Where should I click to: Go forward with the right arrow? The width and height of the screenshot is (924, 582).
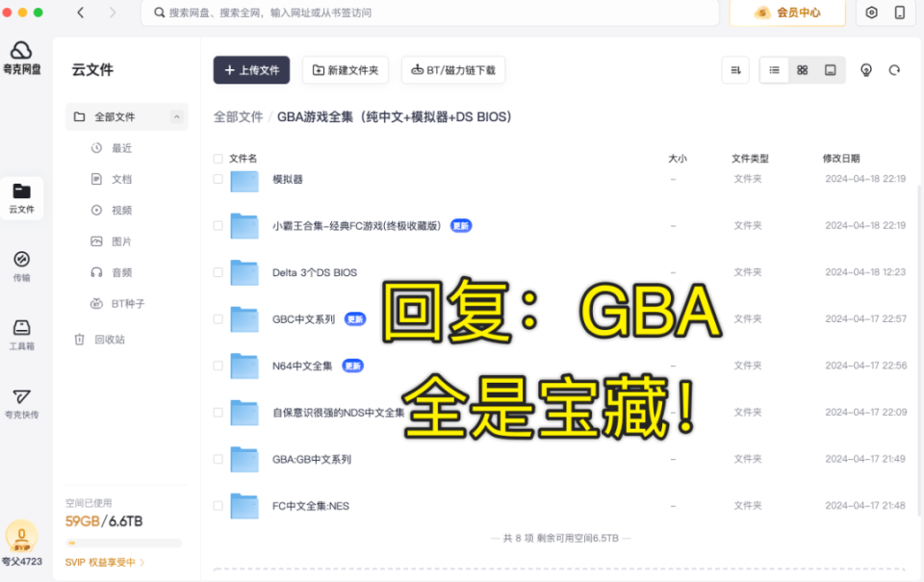(x=113, y=13)
